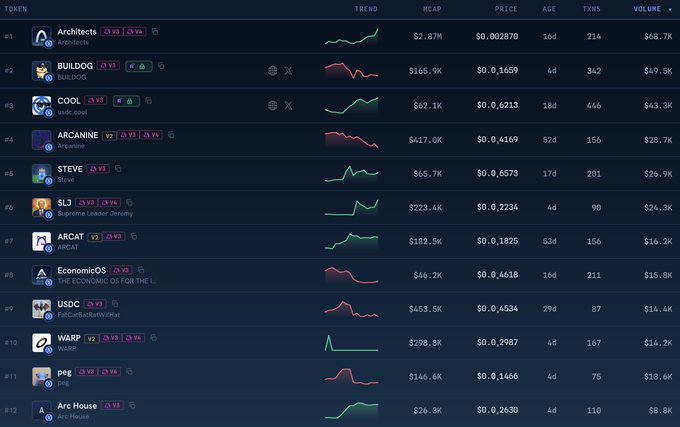Open the ARCANINE token name link

pyautogui.click(x=78, y=135)
